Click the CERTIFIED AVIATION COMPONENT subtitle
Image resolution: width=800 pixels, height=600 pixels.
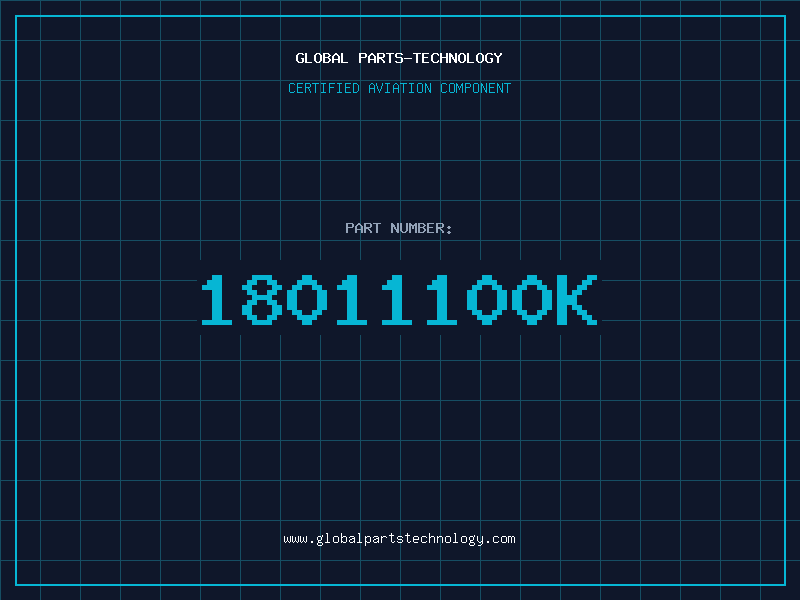(399, 88)
